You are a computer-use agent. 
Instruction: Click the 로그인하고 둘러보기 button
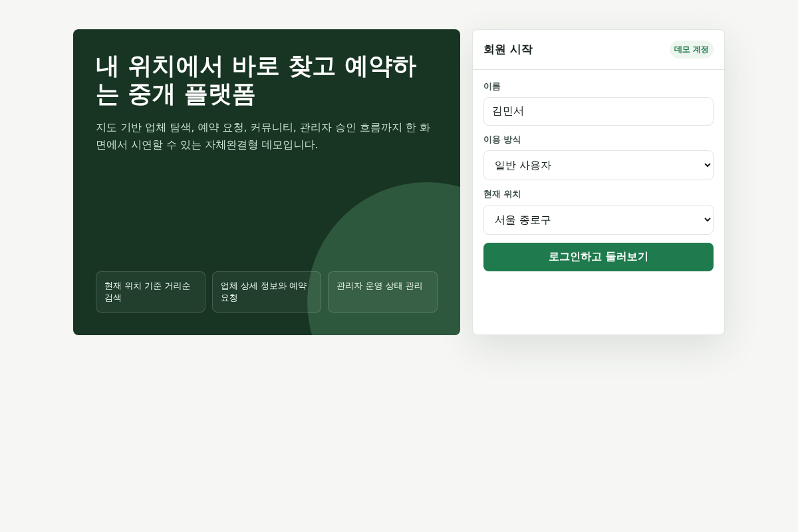pos(598,257)
